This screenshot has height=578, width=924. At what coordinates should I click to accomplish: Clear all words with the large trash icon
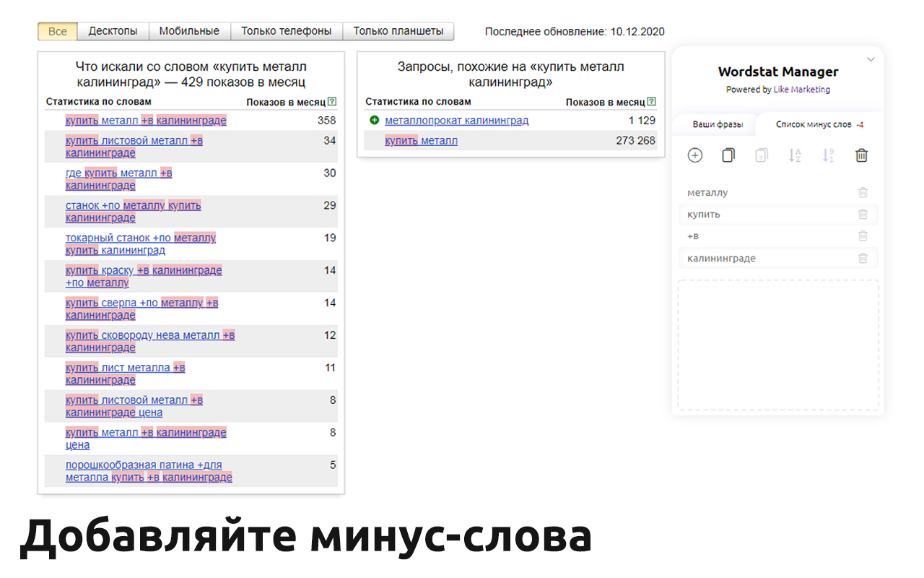(861, 155)
